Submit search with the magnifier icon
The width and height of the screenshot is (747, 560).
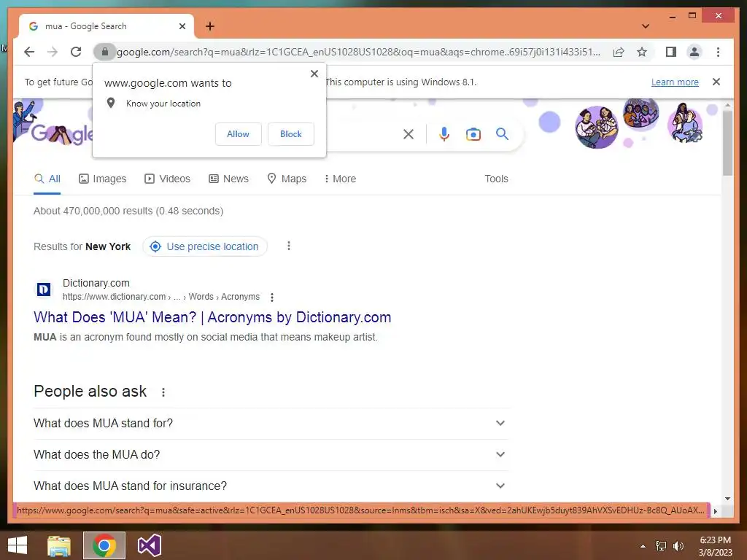pos(502,134)
